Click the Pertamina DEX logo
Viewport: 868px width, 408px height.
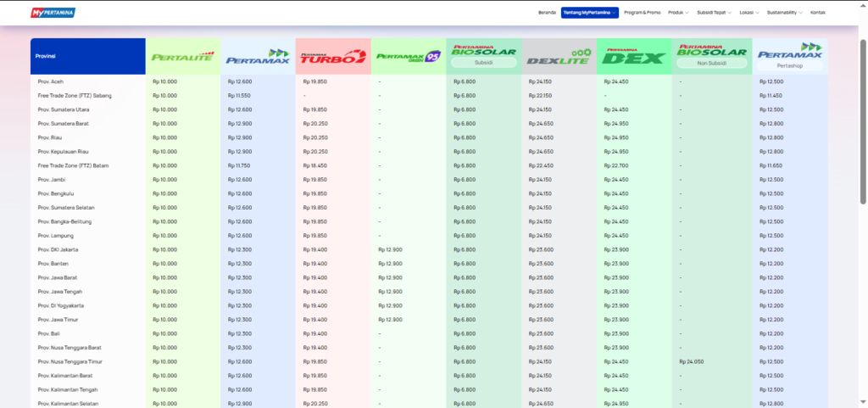pos(634,56)
